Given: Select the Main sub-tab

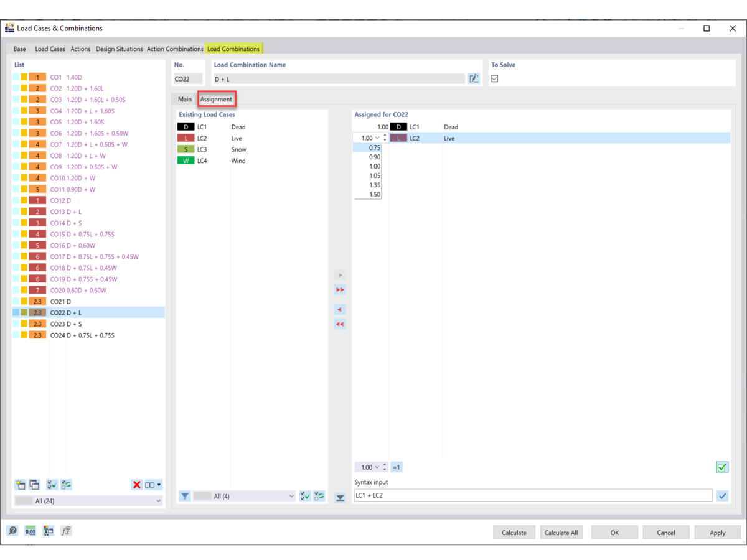Looking at the screenshot, I should [x=185, y=100].
